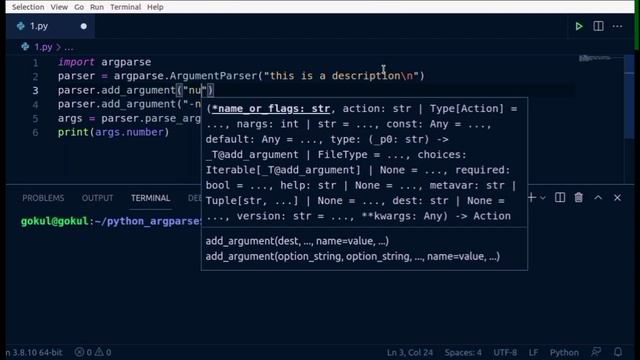The height and width of the screenshot is (360, 640).
Task: Show warnings count in status bar
Action: (103, 352)
